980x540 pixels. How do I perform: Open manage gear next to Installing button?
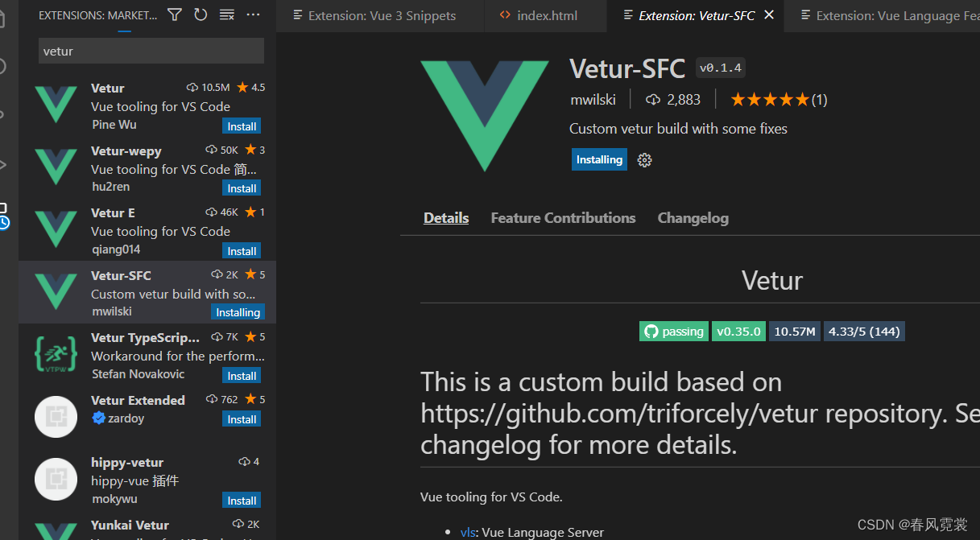[644, 159]
